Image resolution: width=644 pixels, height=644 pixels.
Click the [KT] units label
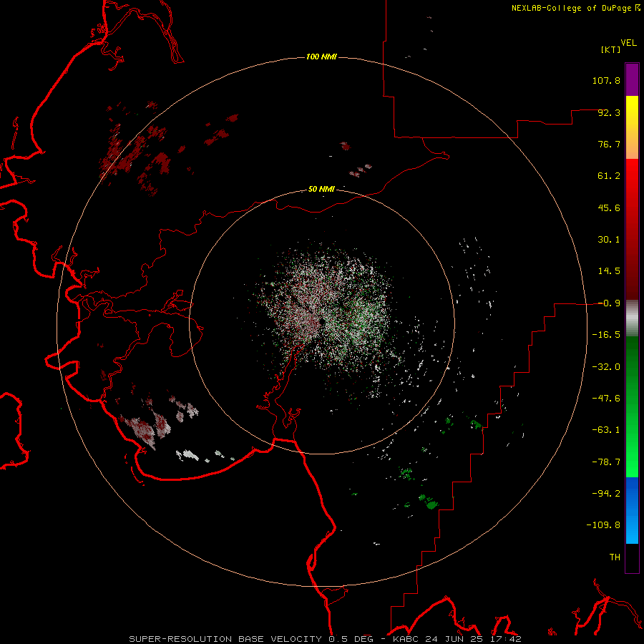click(x=611, y=49)
